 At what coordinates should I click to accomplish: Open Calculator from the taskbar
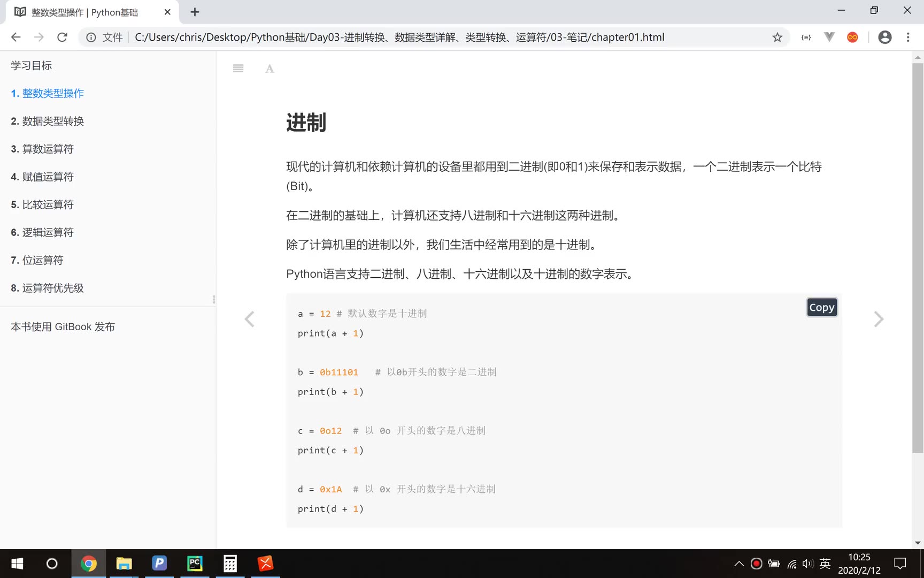click(x=230, y=563)
